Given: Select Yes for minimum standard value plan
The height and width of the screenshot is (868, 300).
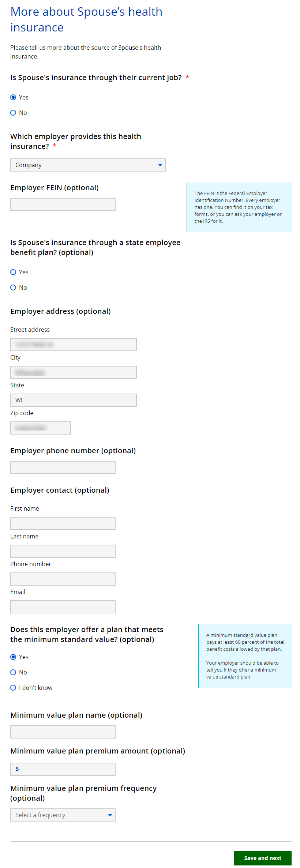Looking at the screenshot, I should coord(14,657).
